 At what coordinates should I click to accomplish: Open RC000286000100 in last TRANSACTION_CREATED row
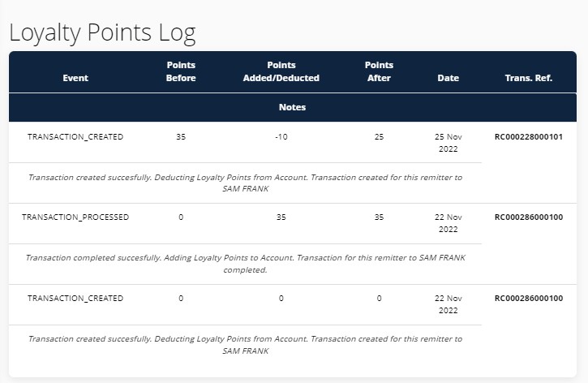pos(528,299)
